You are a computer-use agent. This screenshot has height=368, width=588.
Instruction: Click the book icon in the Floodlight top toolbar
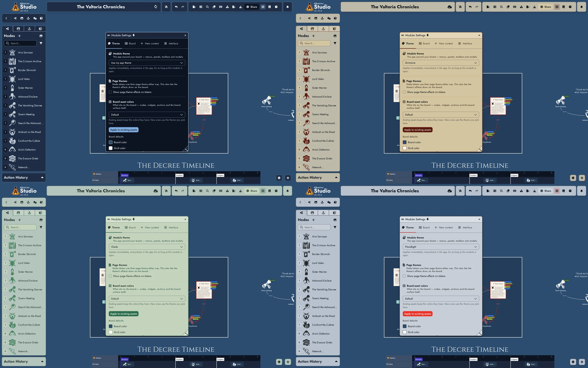point(563,191)
